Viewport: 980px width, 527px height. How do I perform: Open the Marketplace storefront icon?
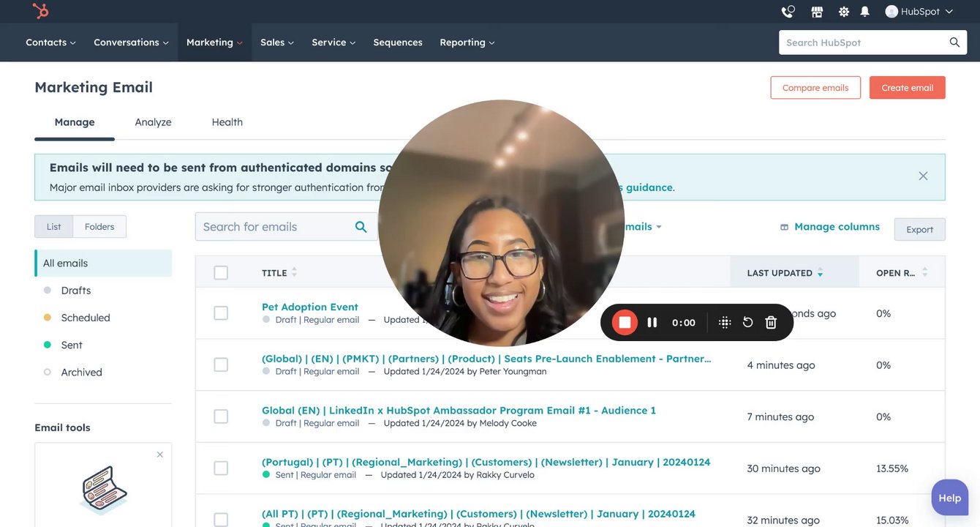[x=817, y=12]
